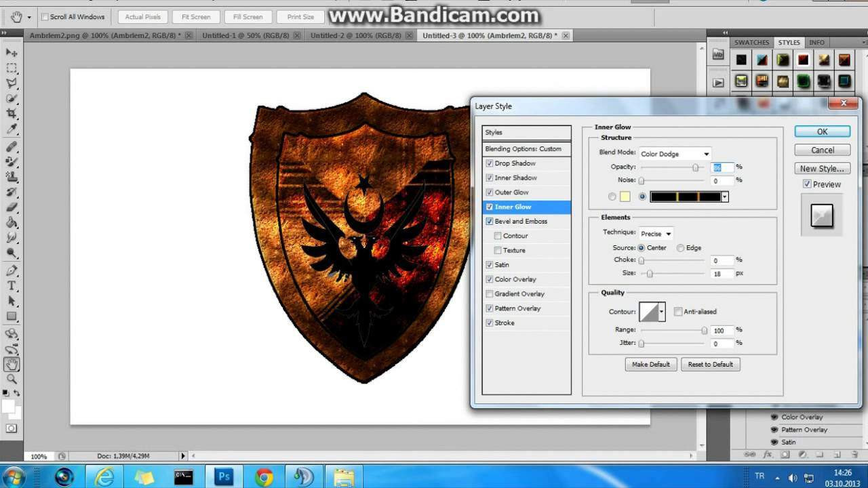Check the Anti-aliased option

click(678, 312)
